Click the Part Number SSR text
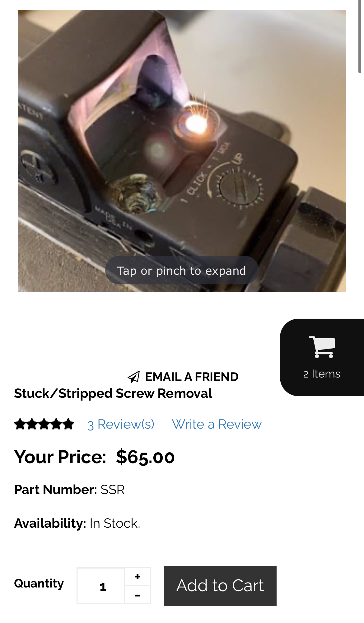The height and width of the screenshot is (623, 364). coord(69,490)
